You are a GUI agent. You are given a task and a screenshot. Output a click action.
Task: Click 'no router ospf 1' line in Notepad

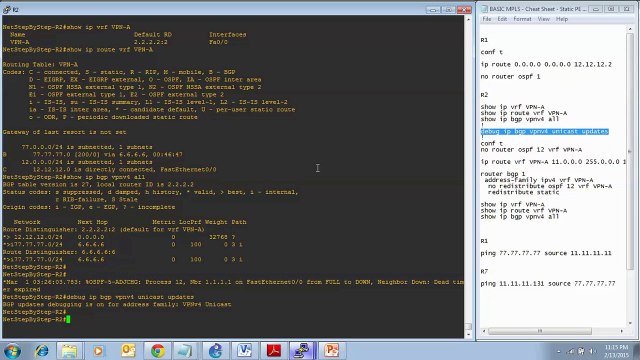tap(510, 77)
